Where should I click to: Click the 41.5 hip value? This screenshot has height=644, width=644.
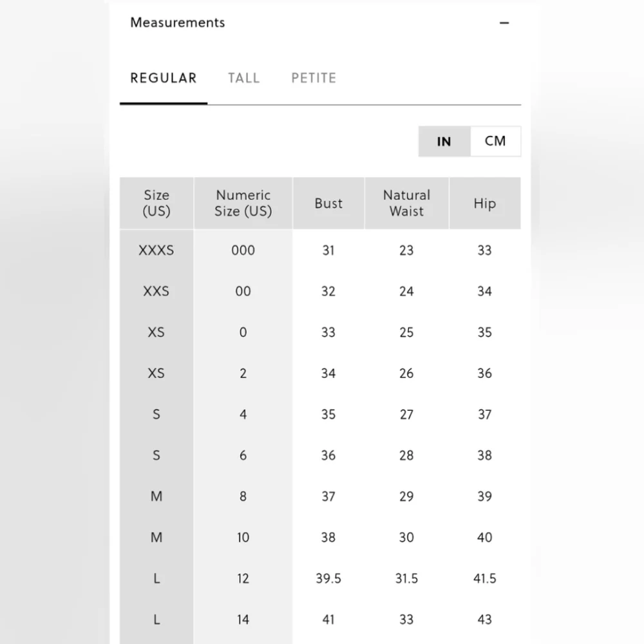[485, 578]
